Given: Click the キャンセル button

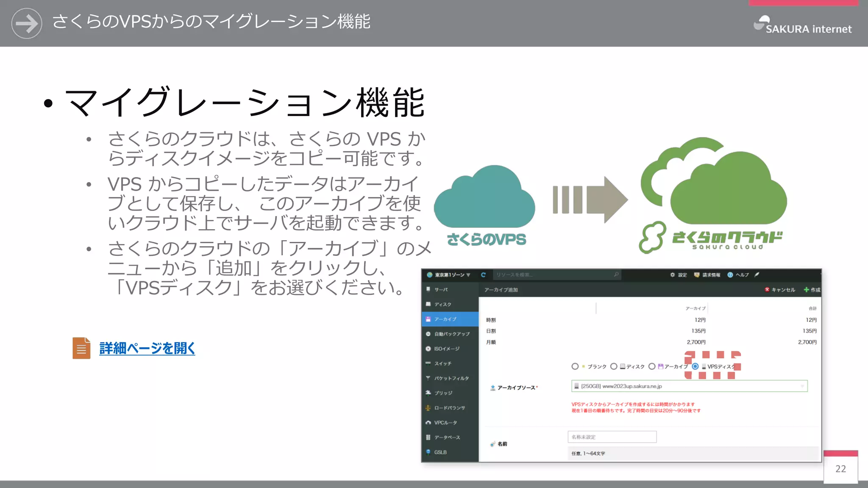Looking at the screenshot, I should coord(780,290).
